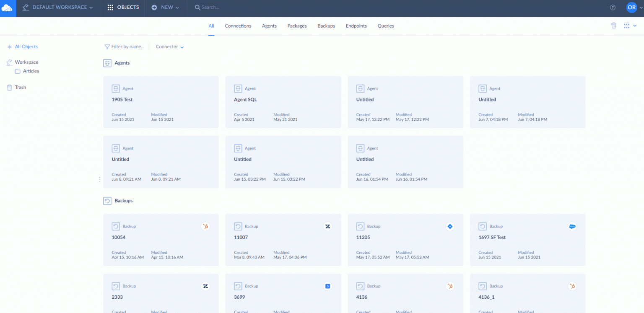Click the filter funnel icon

coord(107,47)
